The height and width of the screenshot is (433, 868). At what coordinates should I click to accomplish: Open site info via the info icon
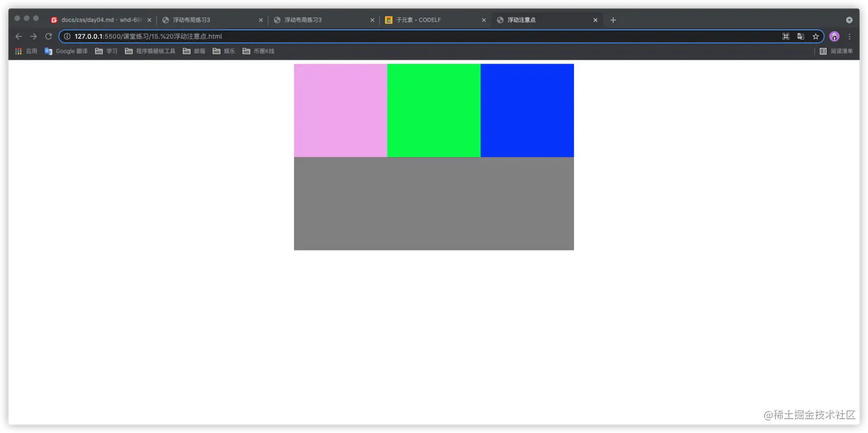(67, 36)
